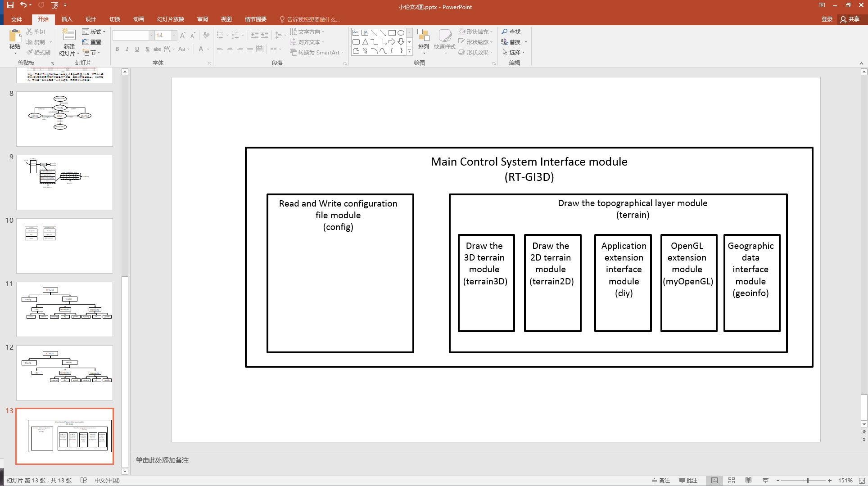Switch to the Animations (动画) tab

(139, 19)
